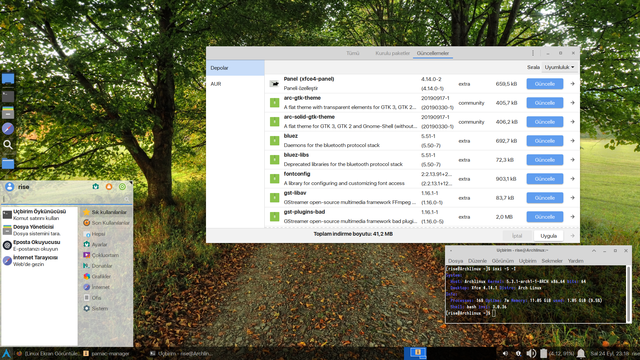Click Güncelle for fontconfig

click(544, 179)
